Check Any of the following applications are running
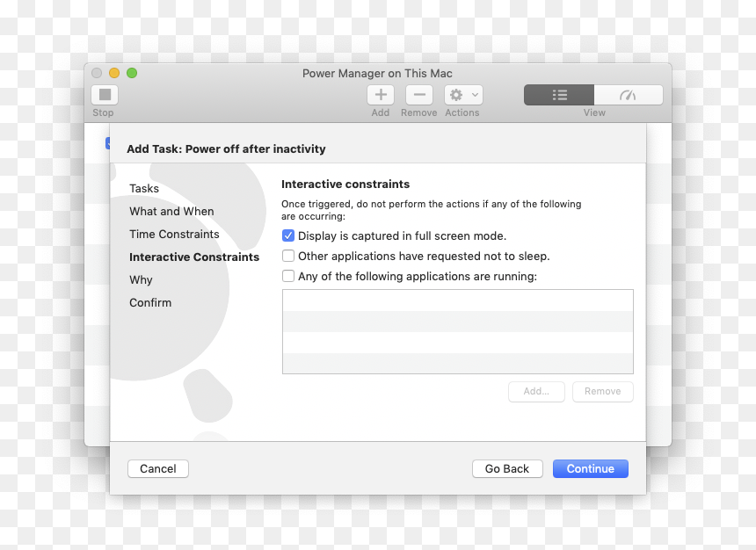Screen dimensions: 756x550 coord(287,276)
